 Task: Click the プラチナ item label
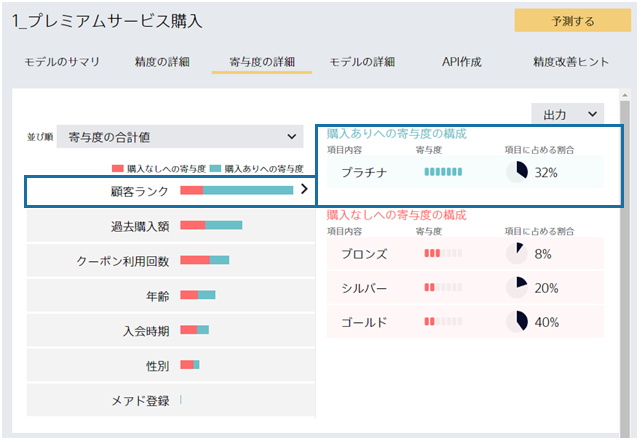click(364, 172)
